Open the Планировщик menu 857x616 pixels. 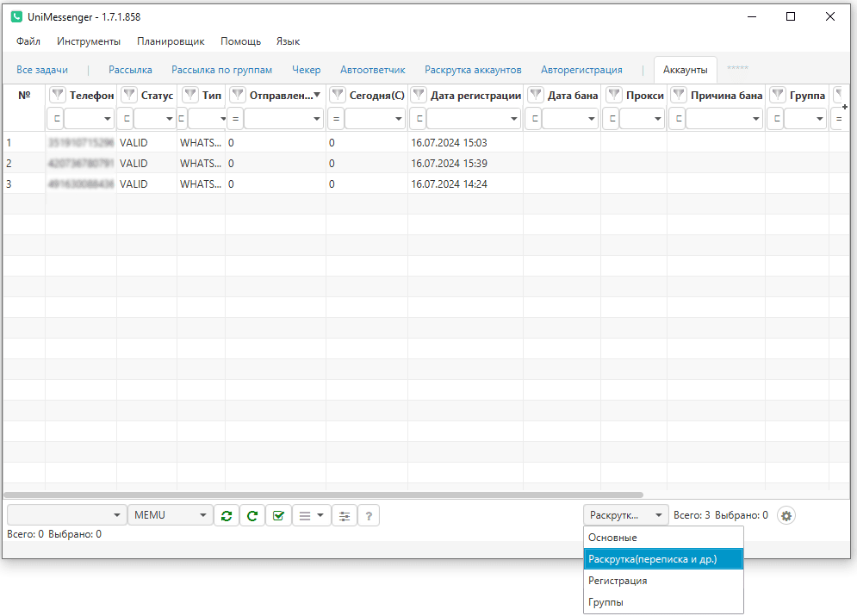point(171,41)
